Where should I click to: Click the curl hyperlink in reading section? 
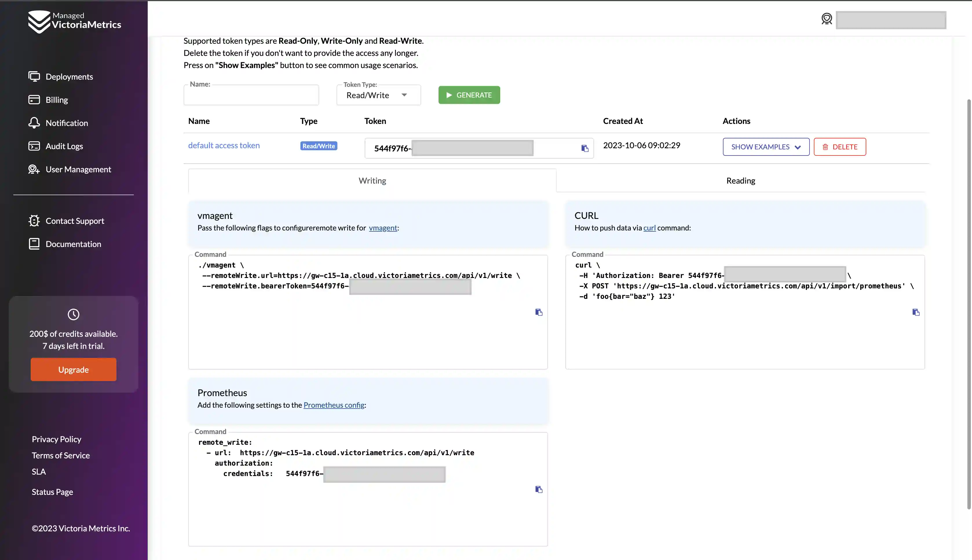tap(649, 228)
